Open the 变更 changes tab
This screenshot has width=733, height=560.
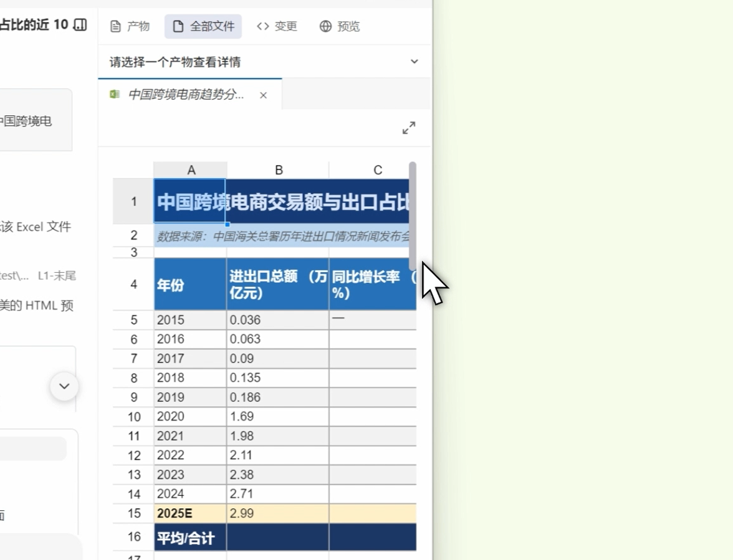[277, 26]
